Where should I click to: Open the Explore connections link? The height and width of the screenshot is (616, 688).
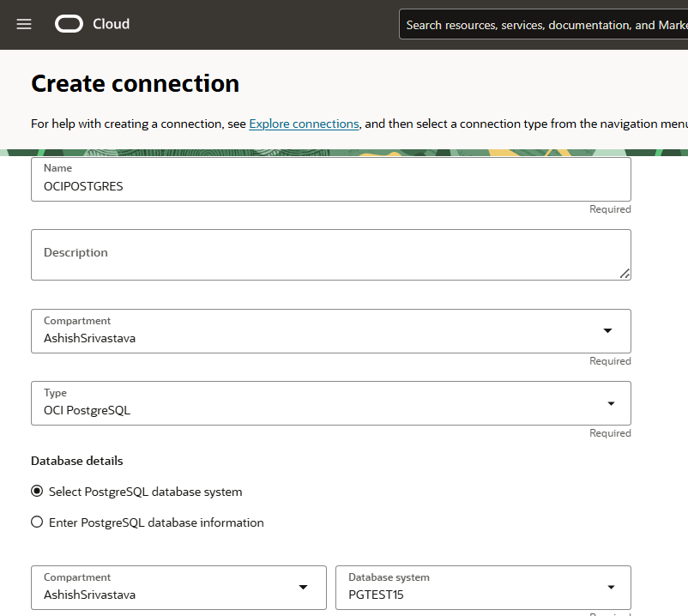[x=304, y=124]
